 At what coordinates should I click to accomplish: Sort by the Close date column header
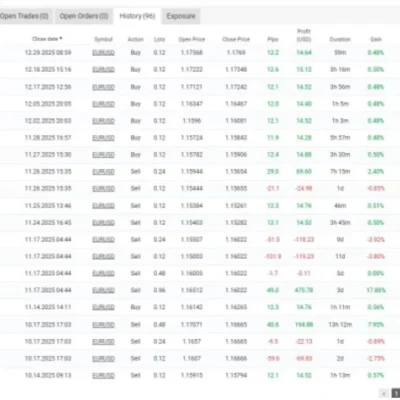47,39
